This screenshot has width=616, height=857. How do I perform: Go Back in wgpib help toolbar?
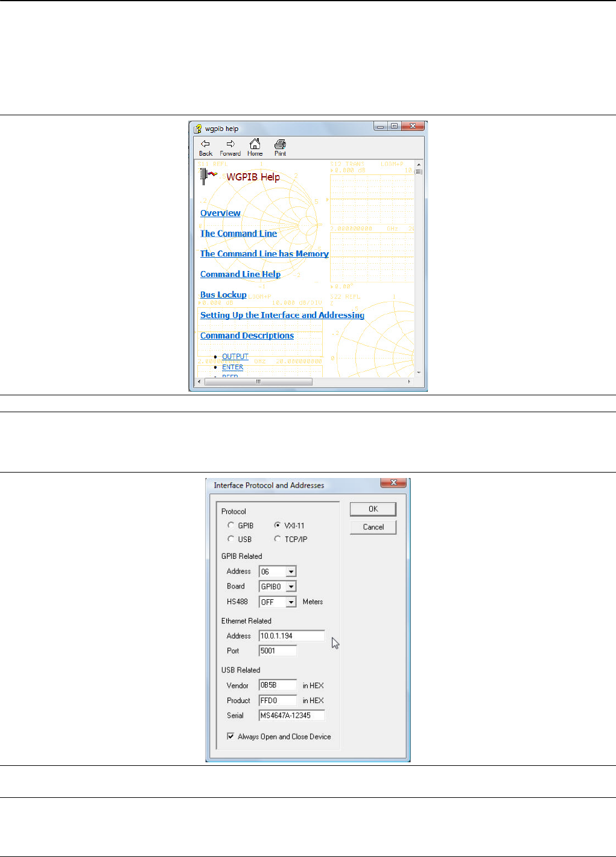pos(206,147)
